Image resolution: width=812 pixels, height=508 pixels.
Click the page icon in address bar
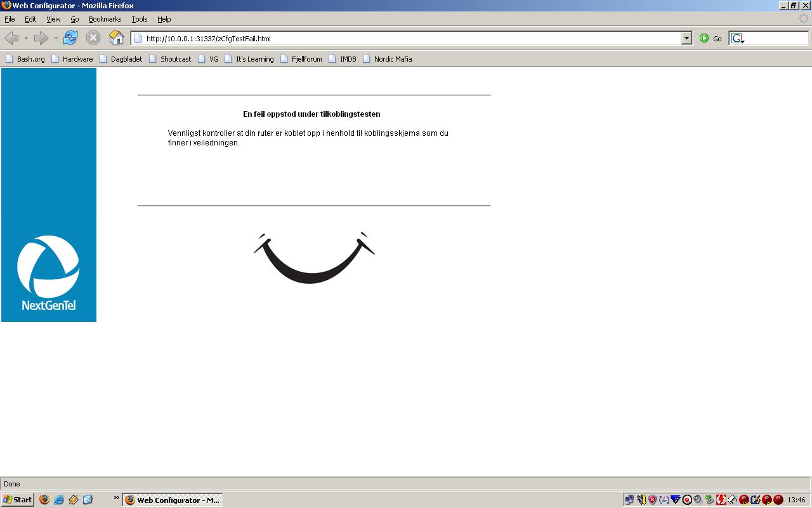[138, 38]
